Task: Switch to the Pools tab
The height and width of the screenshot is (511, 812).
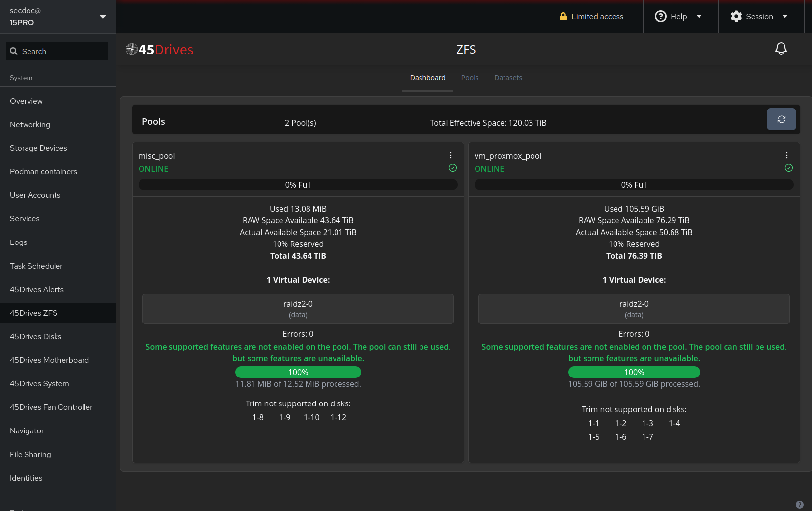Action: click(470, 78)
